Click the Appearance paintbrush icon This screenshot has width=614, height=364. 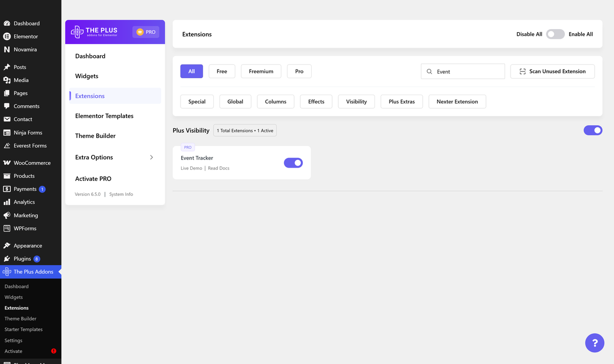coord(7,246)
